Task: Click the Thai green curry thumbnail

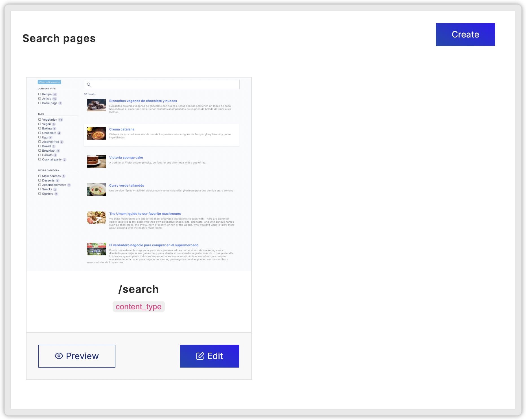Action: point(97,189)
